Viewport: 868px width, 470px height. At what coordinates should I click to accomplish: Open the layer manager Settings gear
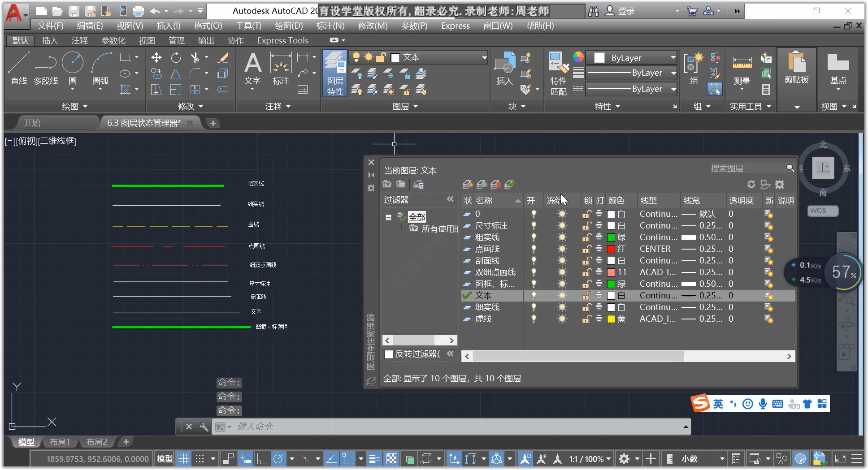click(780, 184)
